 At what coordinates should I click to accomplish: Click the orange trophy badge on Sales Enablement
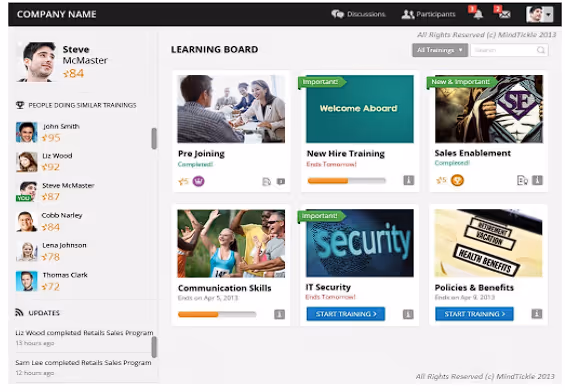(x=458, y=180)
